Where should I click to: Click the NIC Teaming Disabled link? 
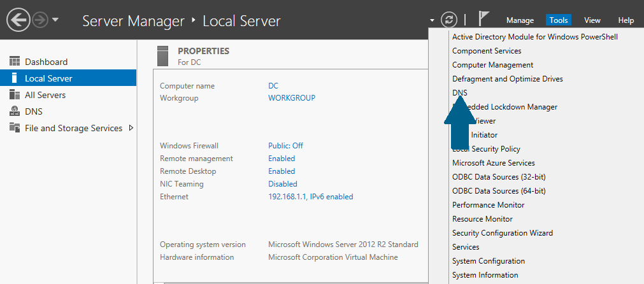click(283, 184)
